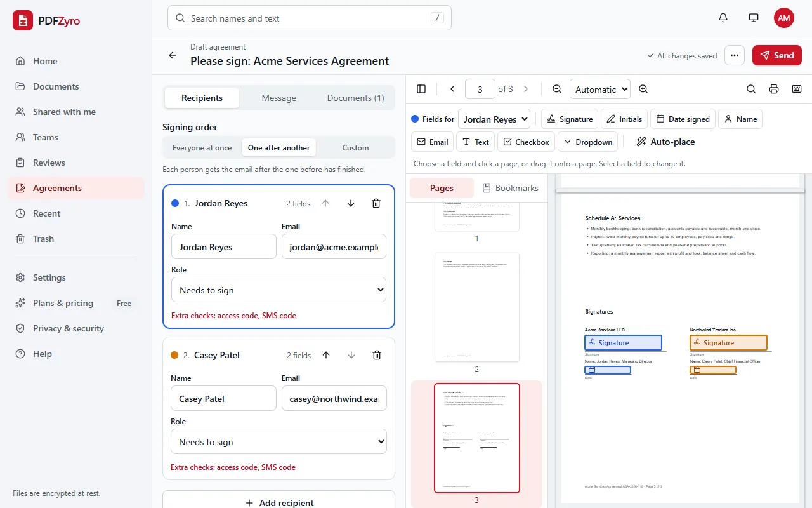Screen dimensions: 812x508
Task: Switch to Documents (1) tab
Action: (x=355, y=98)
